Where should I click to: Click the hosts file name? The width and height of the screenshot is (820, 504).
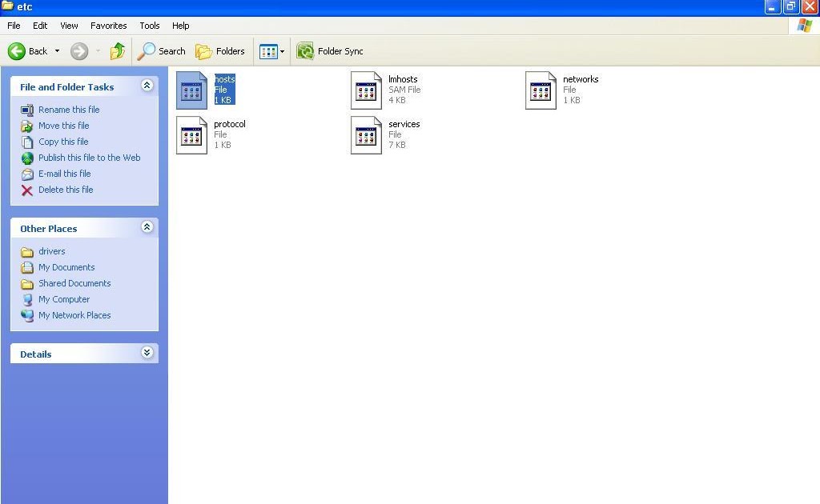(x=225, y=79)
